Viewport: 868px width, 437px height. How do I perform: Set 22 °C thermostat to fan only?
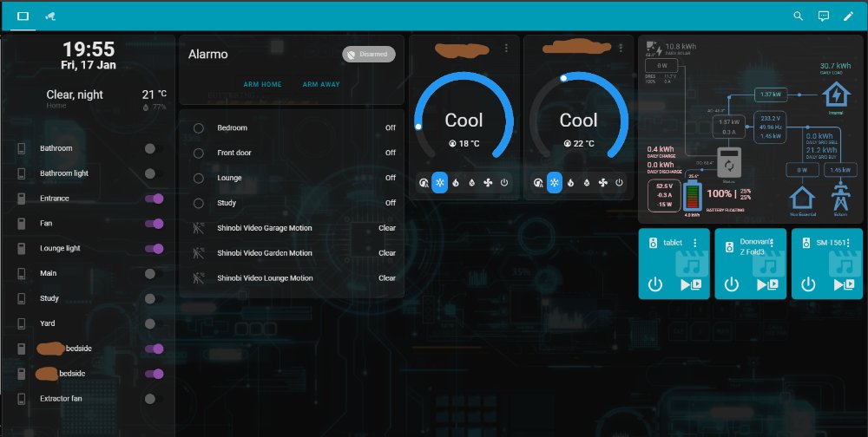tap(603, 183)
